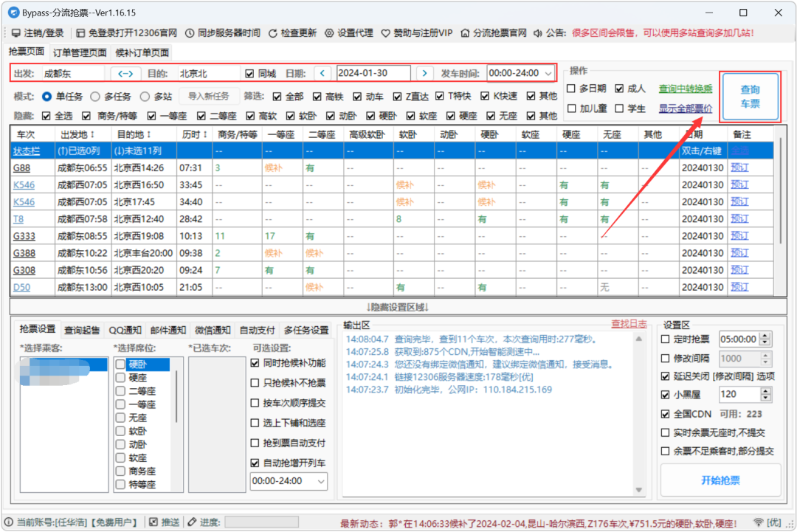Screen dimensions: 797x532
Task: Click 赞助与注册VIP heart icon
Action: coord(385,33)
